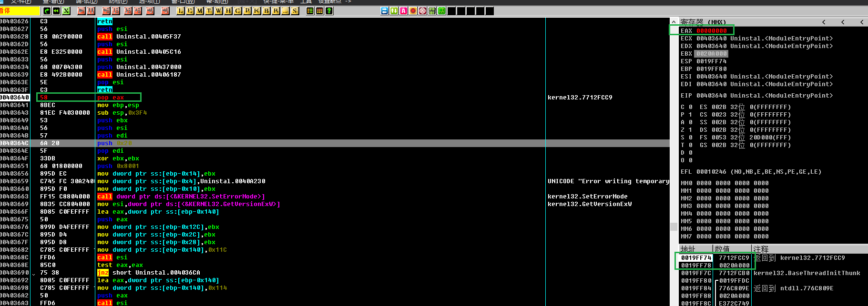Click the 注释 column header in stack pane

point(809,249)
